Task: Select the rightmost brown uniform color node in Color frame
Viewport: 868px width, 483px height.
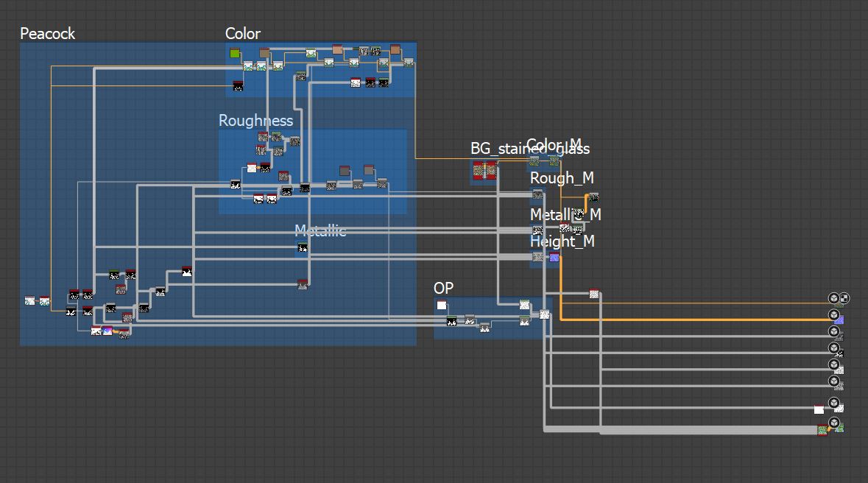Action: point(395,49)
